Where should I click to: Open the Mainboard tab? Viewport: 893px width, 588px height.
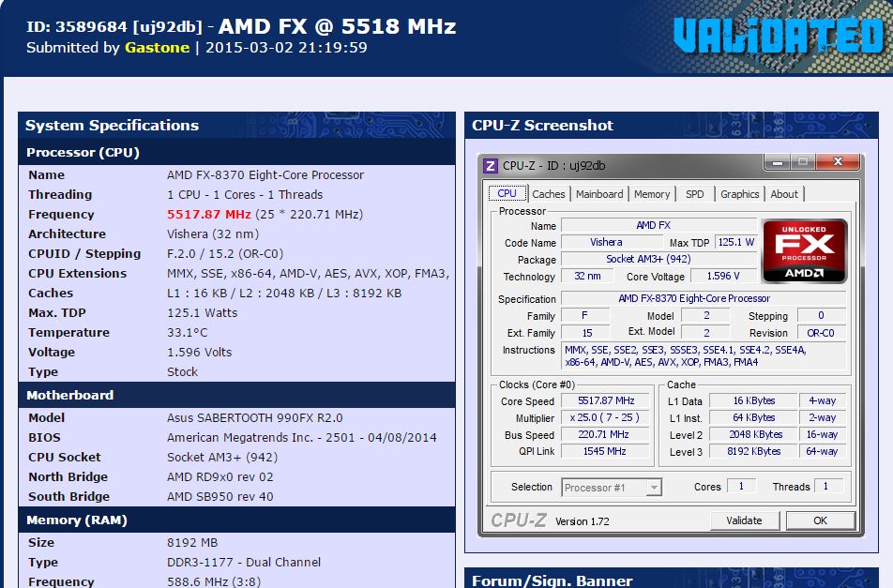[x=599, y=194]
